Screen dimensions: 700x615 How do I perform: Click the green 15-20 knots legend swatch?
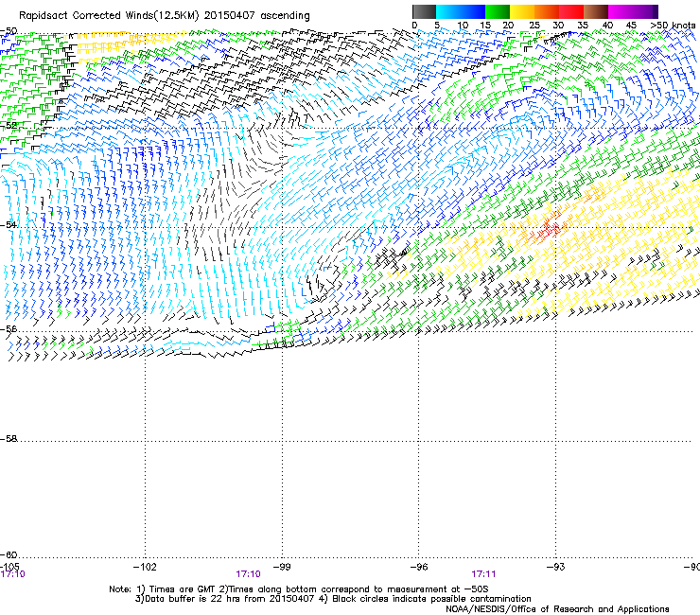[x=498, y=11]
